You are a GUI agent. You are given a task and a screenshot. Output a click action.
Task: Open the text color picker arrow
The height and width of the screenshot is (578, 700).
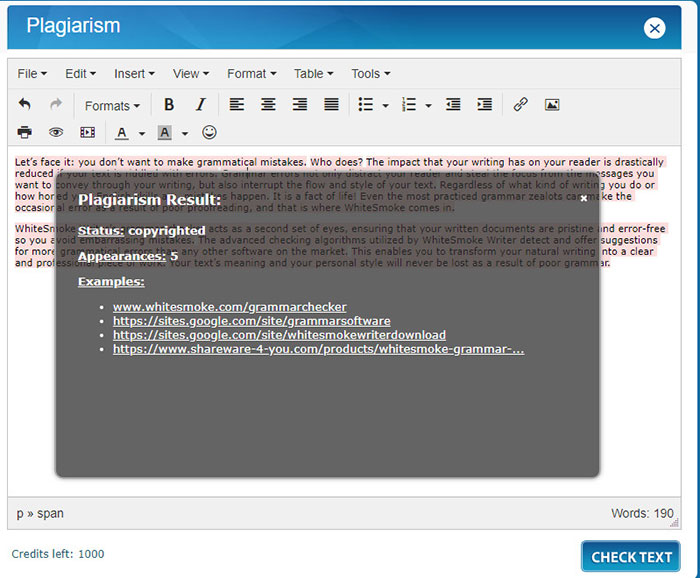[142, 133]
